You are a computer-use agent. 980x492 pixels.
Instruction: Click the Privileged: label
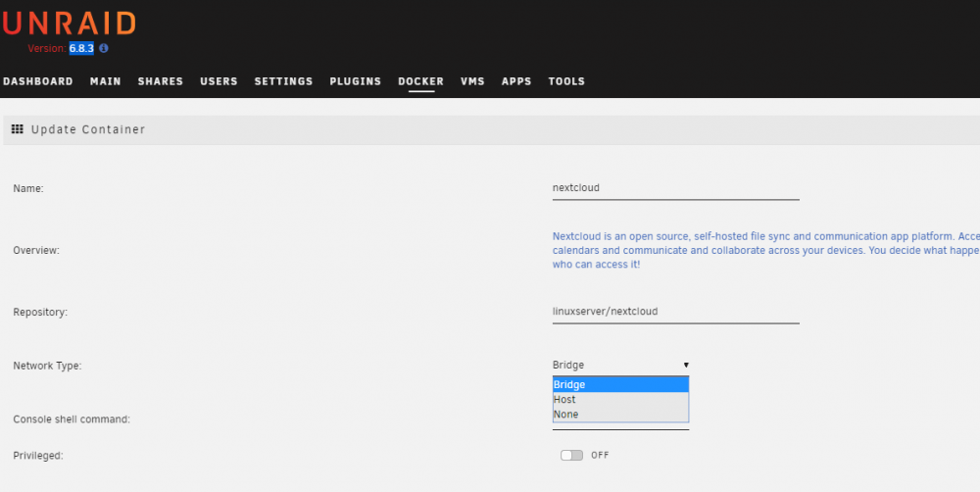pos(38,456)
